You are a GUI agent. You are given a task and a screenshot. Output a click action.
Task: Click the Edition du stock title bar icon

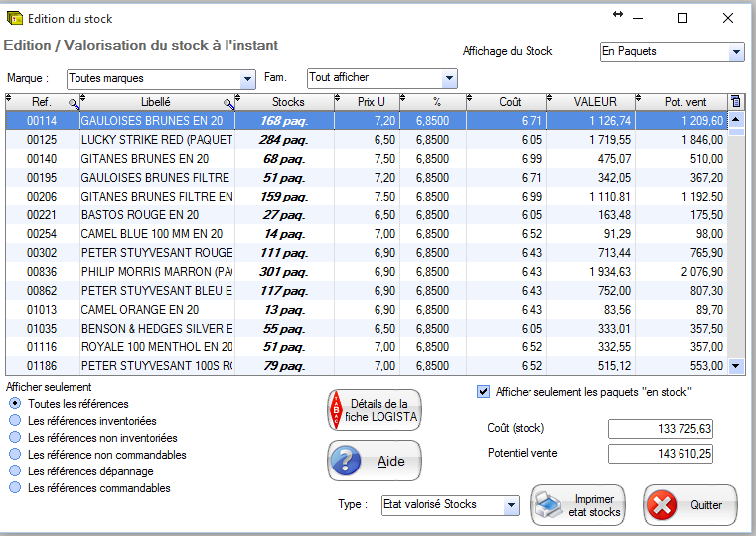coord(15,18)
